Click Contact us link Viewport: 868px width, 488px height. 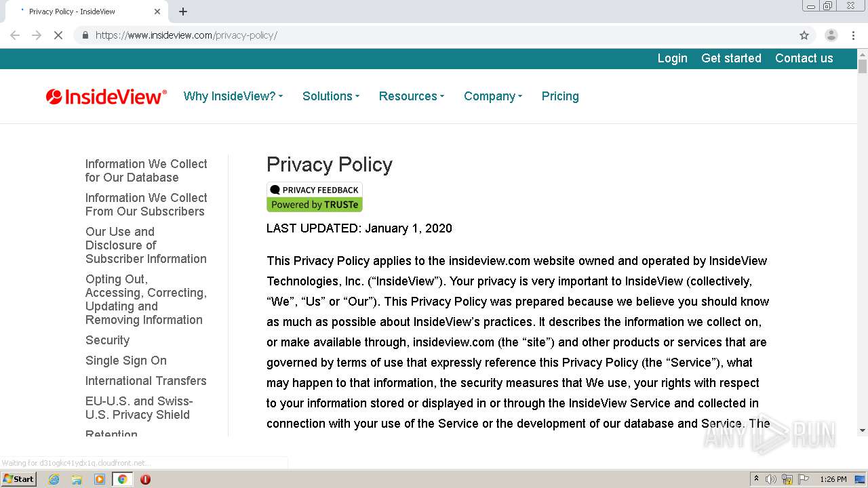(x=804, y=58)
